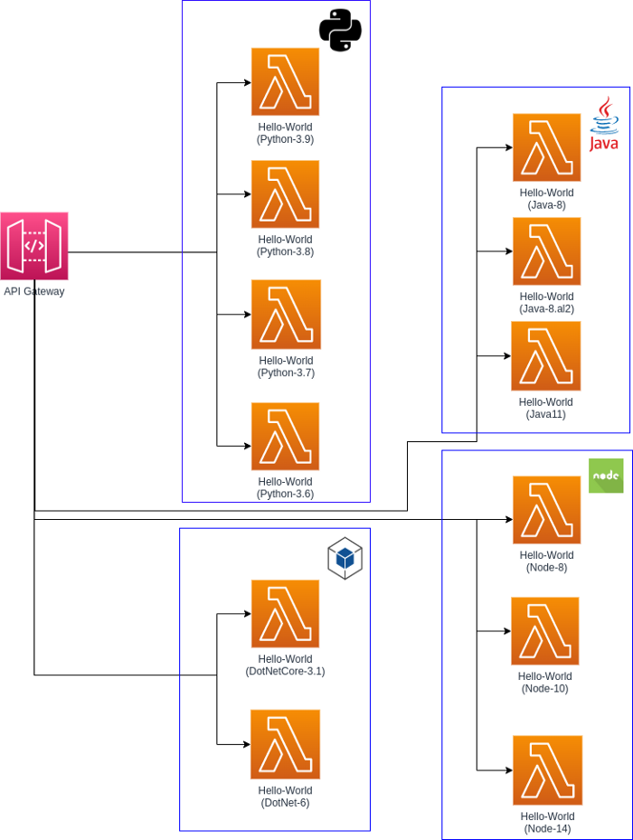Select the Python-3.7 Lambda icon
Image resolution: width=633 pixels, height=840 pixels.
tap(287, 315)
